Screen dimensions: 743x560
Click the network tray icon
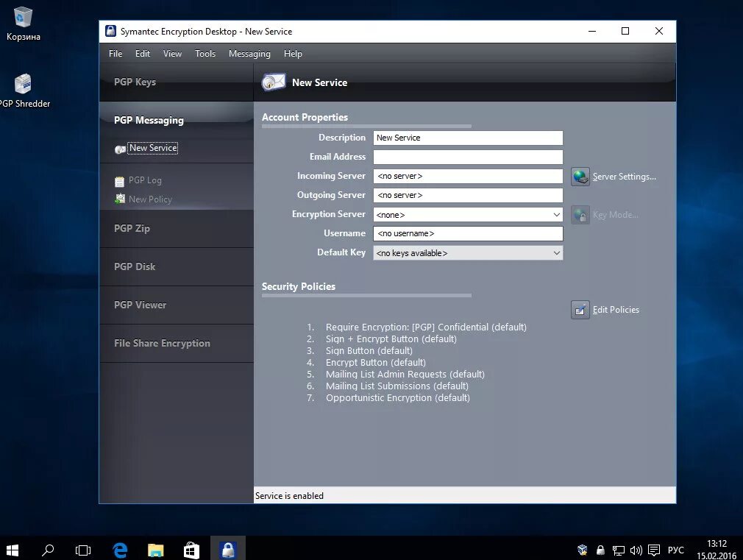618,550
